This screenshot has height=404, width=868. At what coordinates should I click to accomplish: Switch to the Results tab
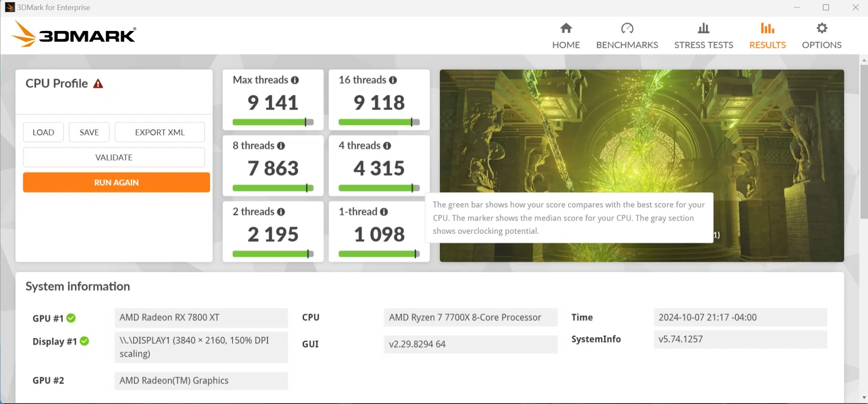click(767, 36)
